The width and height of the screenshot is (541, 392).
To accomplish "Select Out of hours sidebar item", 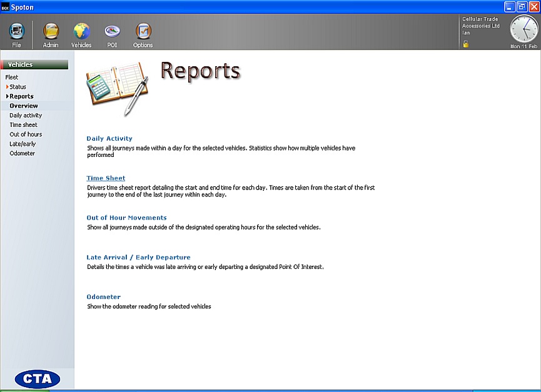I will 26,134.
